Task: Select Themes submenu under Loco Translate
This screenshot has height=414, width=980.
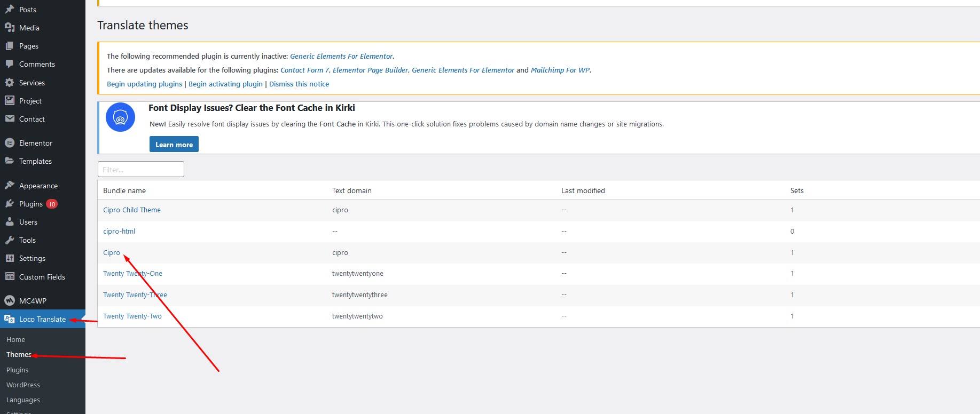Action: coord(19,354)
